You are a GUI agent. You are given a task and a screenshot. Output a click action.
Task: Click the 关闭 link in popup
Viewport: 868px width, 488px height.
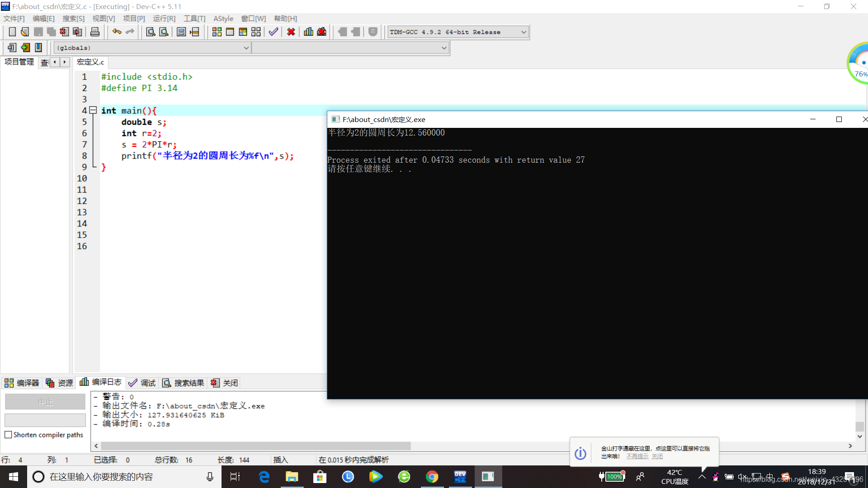(657, 456)
